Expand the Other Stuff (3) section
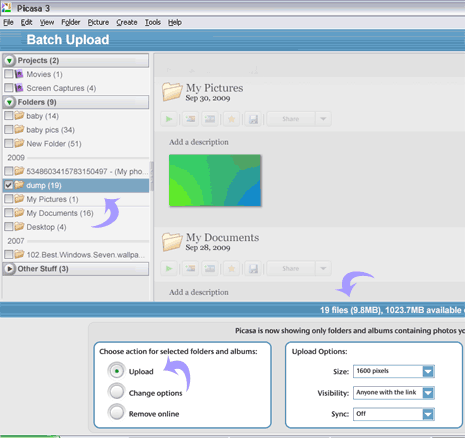This screenshot has width=465, height=438. click(9, 269)
